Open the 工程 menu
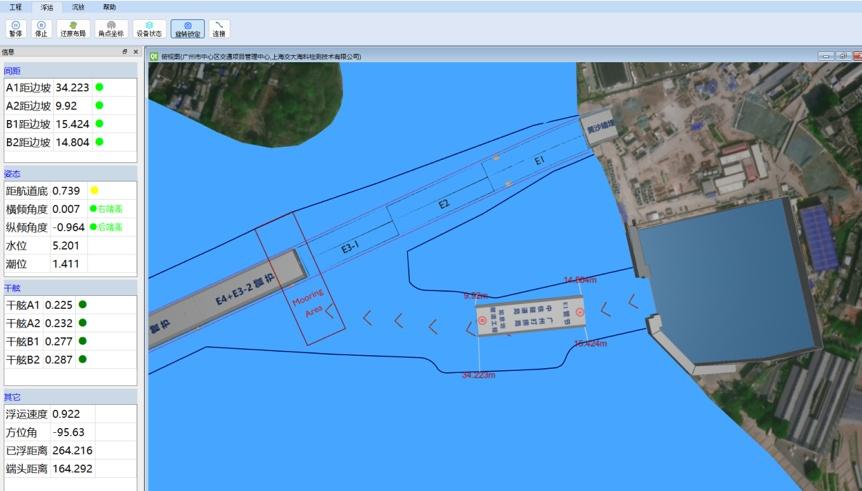The image size is (862, 491). (16, 6)
